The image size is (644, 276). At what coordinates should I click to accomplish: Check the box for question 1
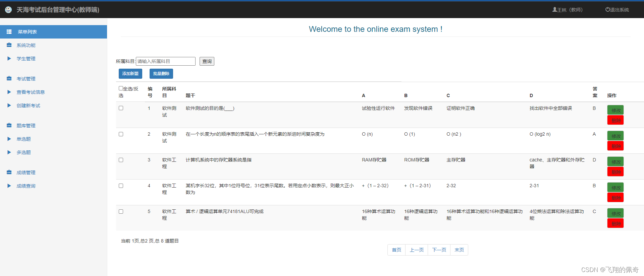pyautogui.click(x=121, y=108)
